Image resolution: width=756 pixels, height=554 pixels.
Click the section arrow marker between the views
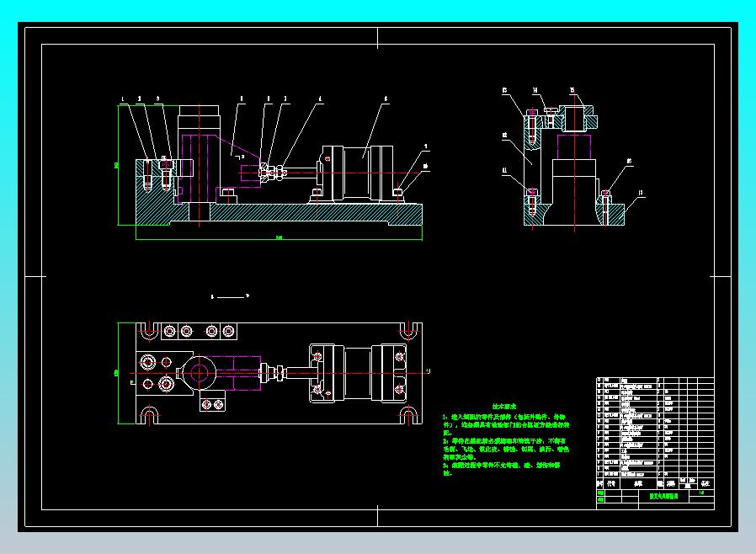(230, 296)
